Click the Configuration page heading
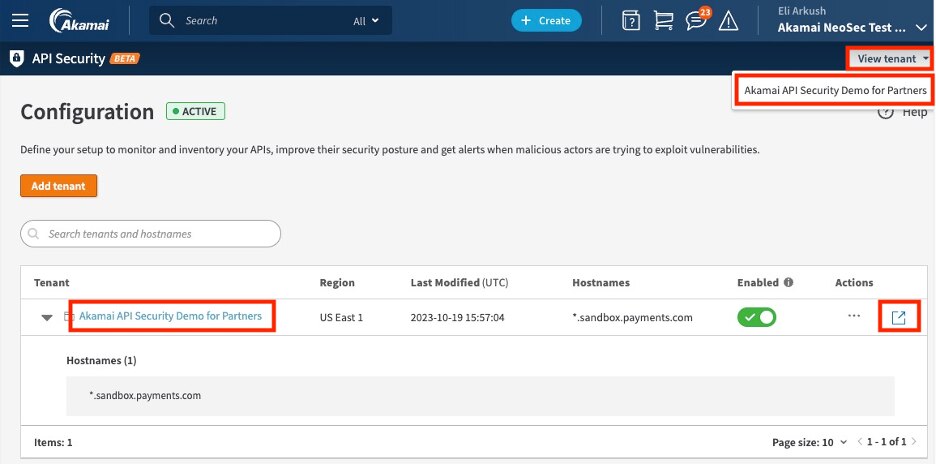The image size is (936, 464). (87, 112)
